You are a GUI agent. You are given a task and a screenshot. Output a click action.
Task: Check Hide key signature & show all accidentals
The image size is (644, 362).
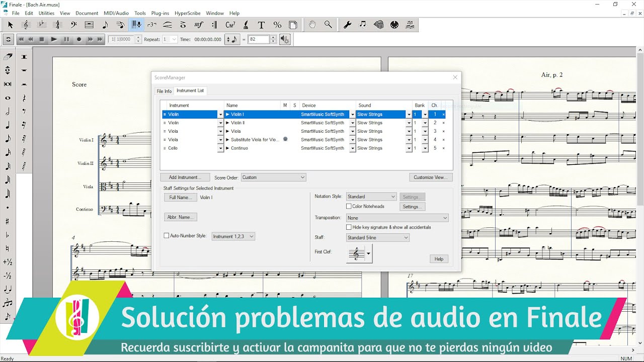click(x=349, y=227)
